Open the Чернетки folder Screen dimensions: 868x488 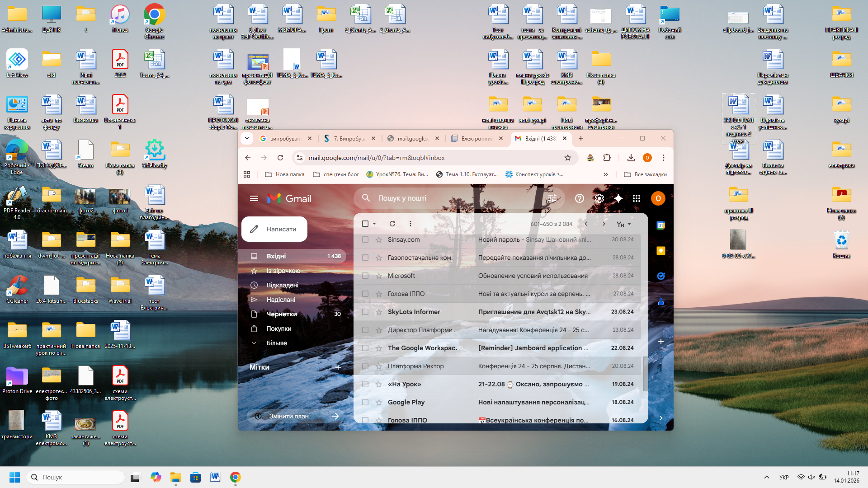(282, 314)
